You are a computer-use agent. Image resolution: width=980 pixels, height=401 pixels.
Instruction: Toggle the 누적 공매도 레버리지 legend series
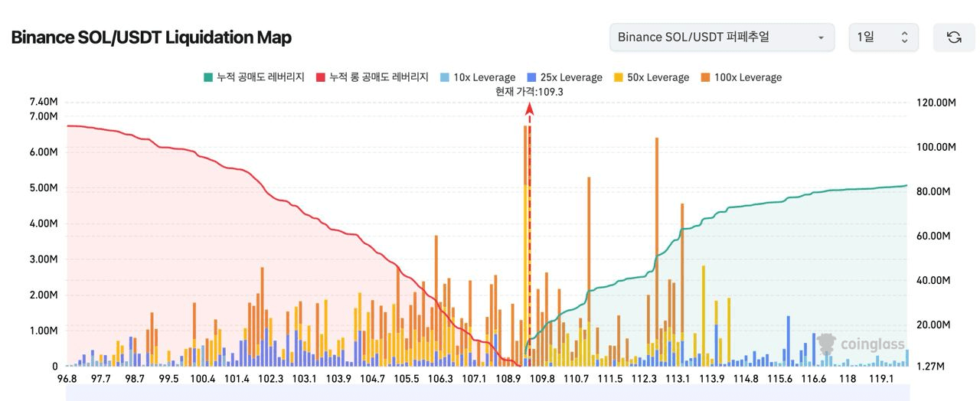pyautogui.click(x=253, y=77)
